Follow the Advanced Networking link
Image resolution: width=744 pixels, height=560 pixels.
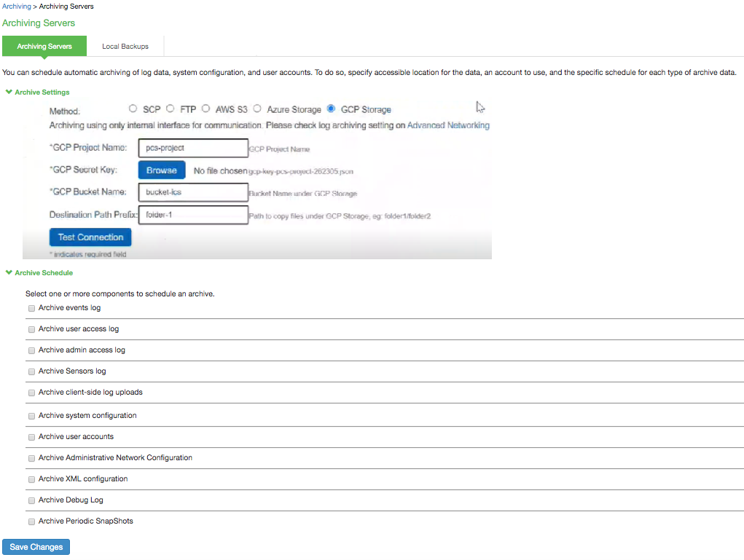click(x=448, y=125)
